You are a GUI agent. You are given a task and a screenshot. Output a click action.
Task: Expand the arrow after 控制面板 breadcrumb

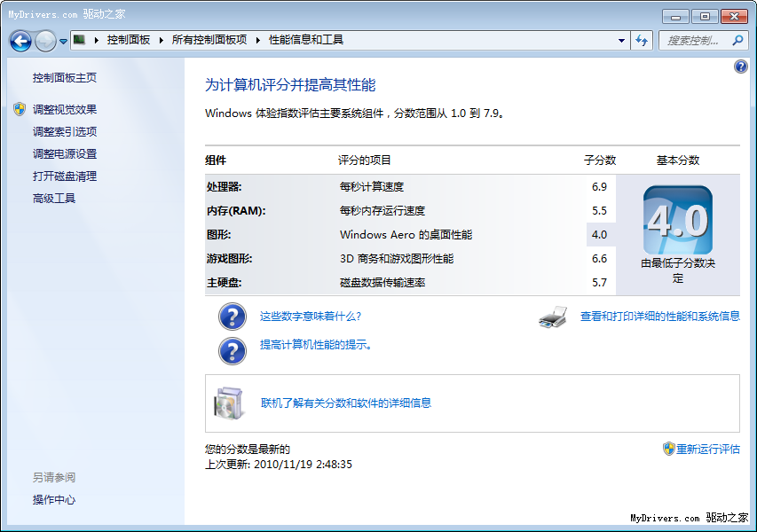(x=160, y=40)
